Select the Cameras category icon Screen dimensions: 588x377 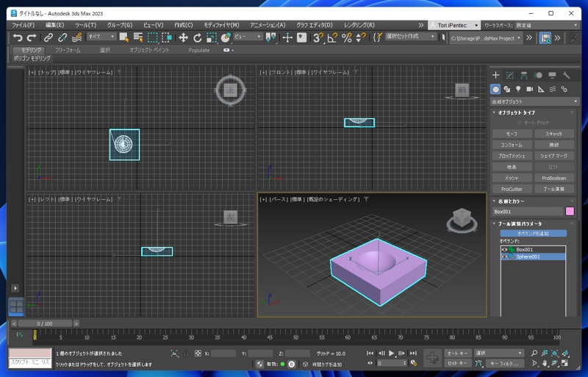tap(529, 89)
